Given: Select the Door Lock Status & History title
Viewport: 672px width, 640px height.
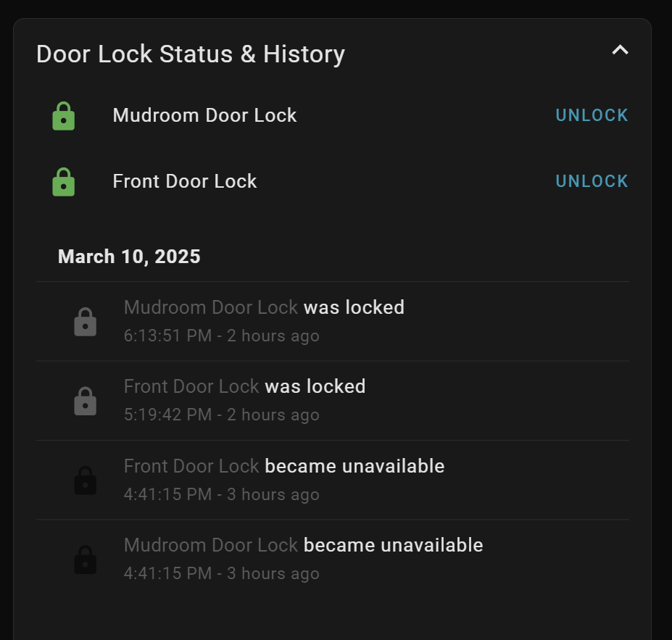Looking at the screenshot, I should click(191, 54).
